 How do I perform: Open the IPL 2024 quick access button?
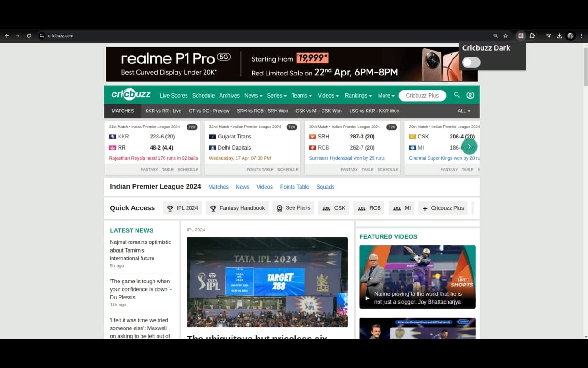pyautogui.click(x=182, y=208)
